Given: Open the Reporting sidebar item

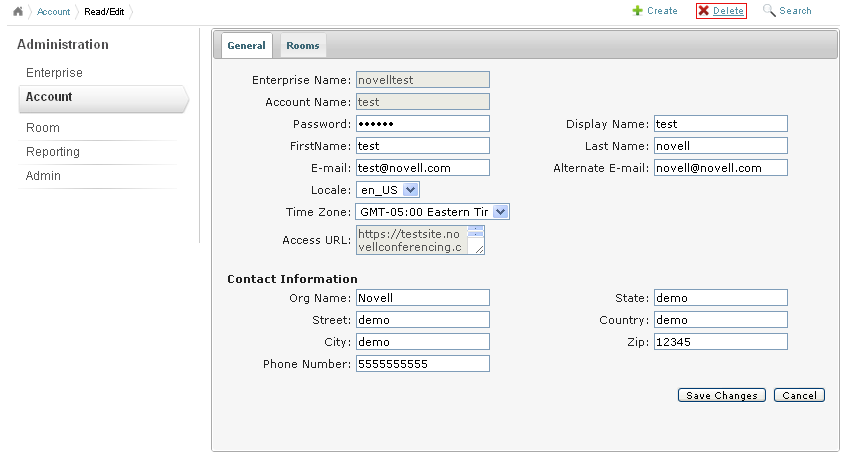Looking at the screenshot, I should [x=53, y=152].
